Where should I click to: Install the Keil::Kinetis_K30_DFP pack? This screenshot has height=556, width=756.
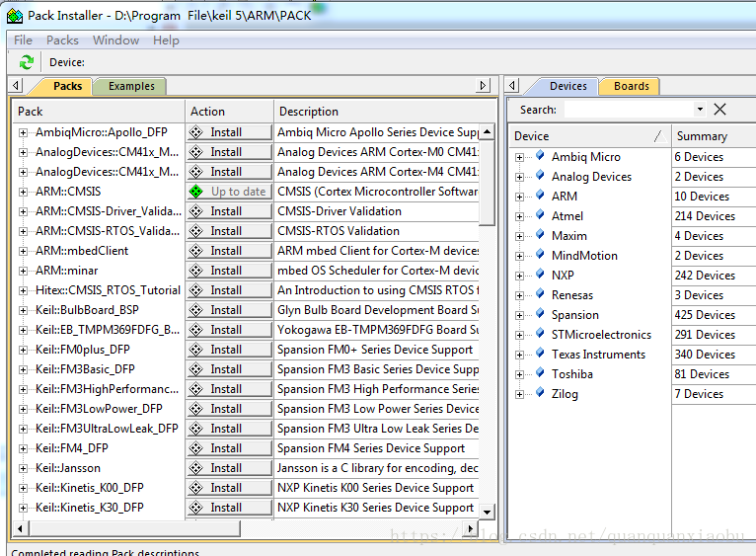pos(230,508)
